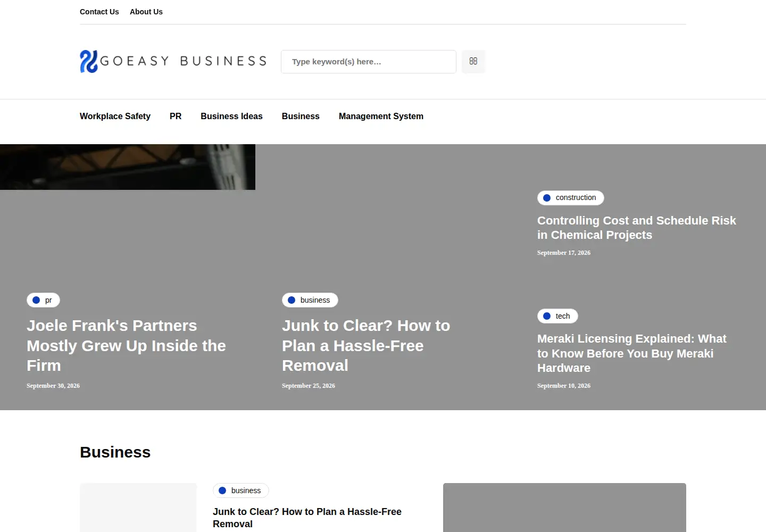Click the business tag in hero banner

pos(310,300)
